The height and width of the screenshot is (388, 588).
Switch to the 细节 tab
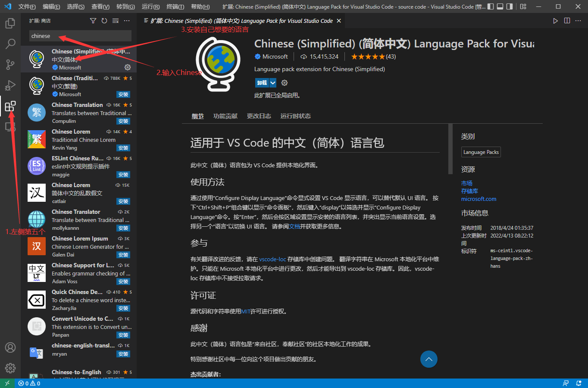(x=197, y=116)
